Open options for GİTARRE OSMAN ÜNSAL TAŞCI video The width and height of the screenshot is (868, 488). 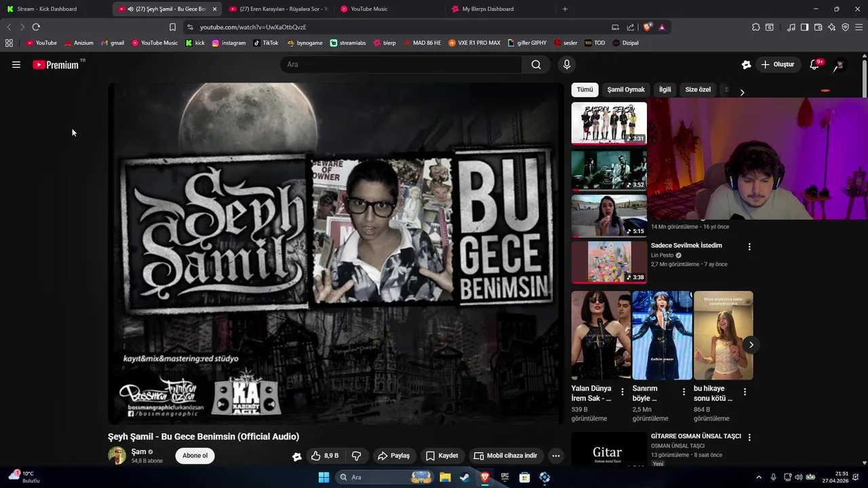click(x=749, y=437)
